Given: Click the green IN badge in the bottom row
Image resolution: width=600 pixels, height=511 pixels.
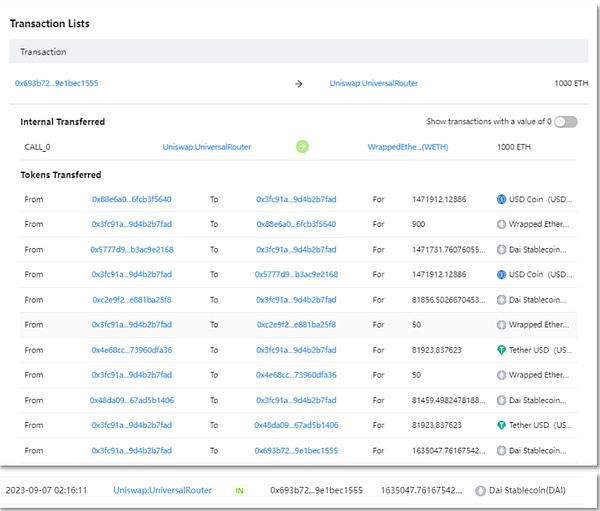Looking at the screenshot, I should coord(239,491).
